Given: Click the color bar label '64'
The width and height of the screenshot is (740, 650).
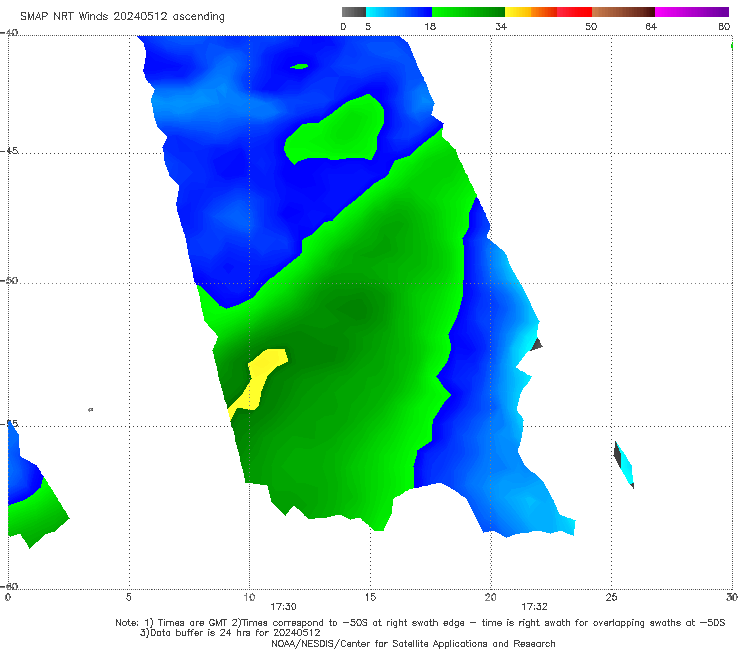Looking at the screenshot, I should pyautogui.click(x=651, y=26).
